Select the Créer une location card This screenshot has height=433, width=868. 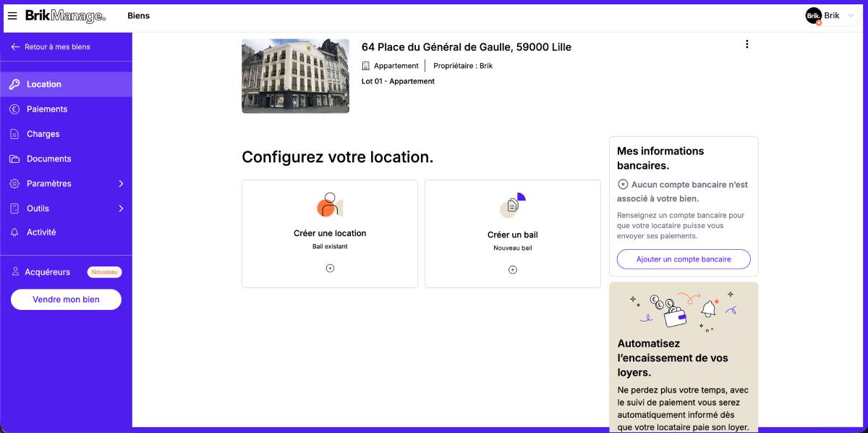330,234
